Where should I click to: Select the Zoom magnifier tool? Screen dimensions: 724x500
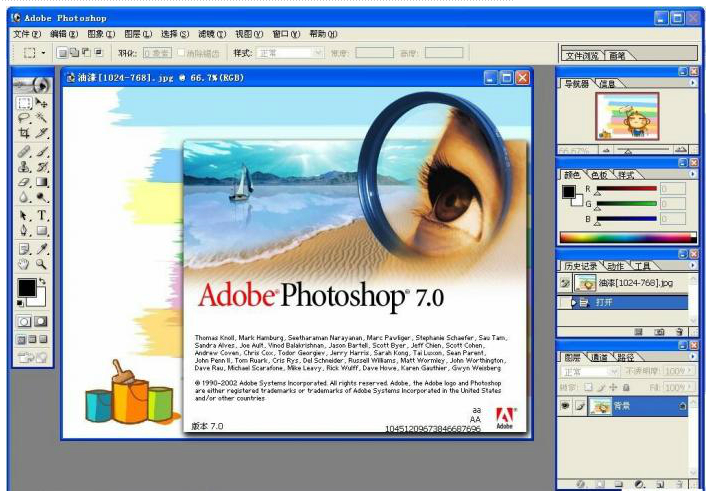click(x=42, y=264)
